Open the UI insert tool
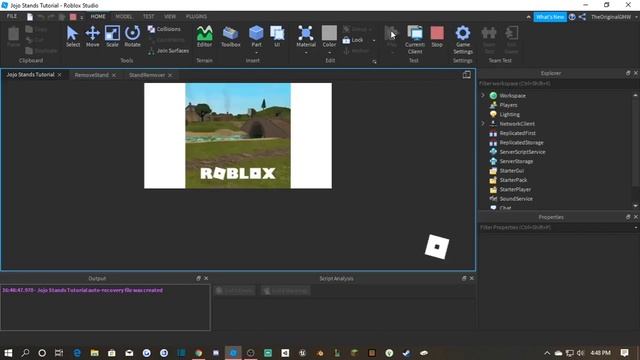The width and height of the screenshot is (640, 360). click(277, 36)
